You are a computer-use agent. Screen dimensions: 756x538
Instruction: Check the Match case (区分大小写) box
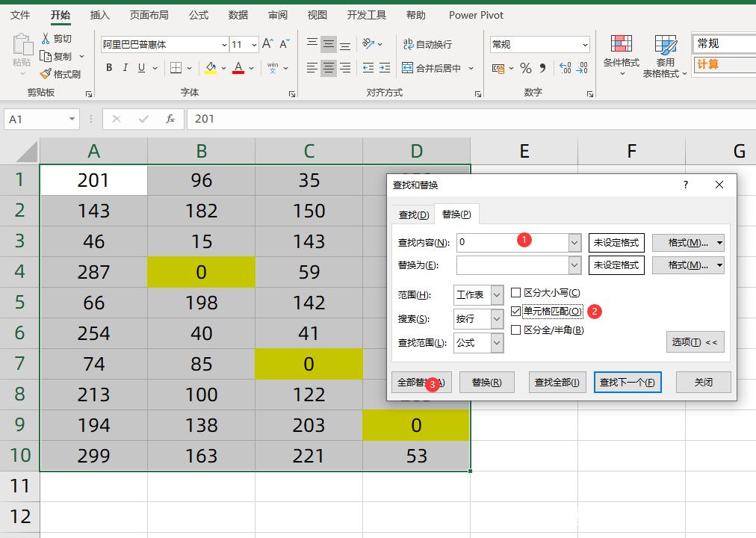[516, 293]
